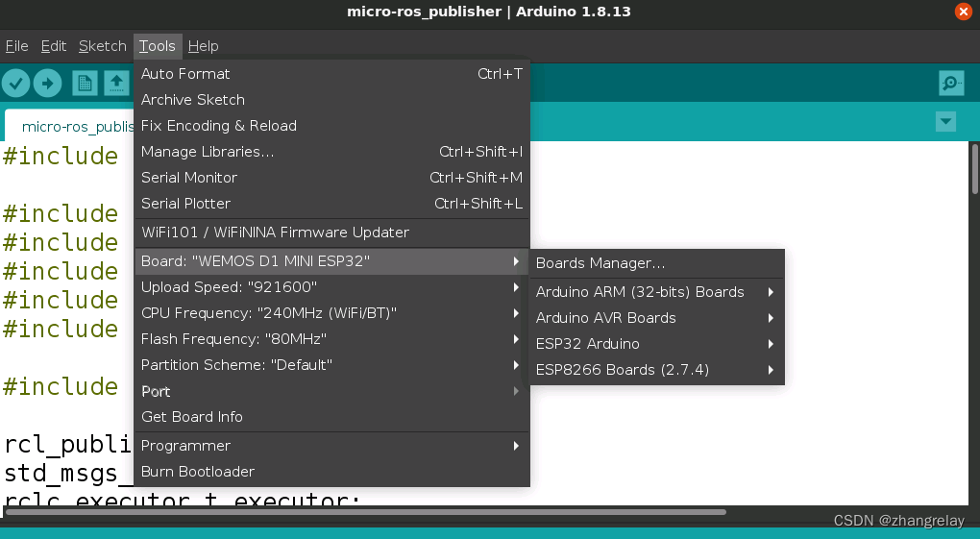Expand Upload Speed 921600 submenu
Viewport: 980px width, 539px height.
[331, 287]
